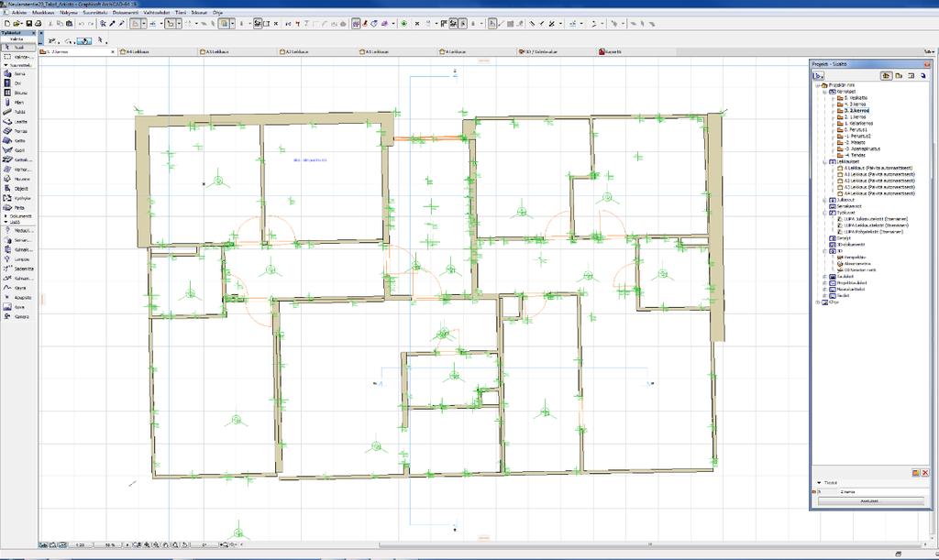Switch to the 3D window tab
Screen dimensions: 939x560
(557, 52)
